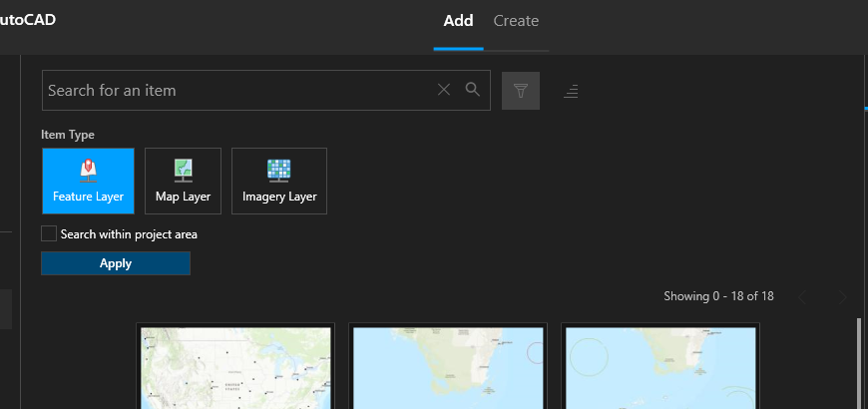
Task: Go to the previous results page arrow
Action: pos(802,297)
